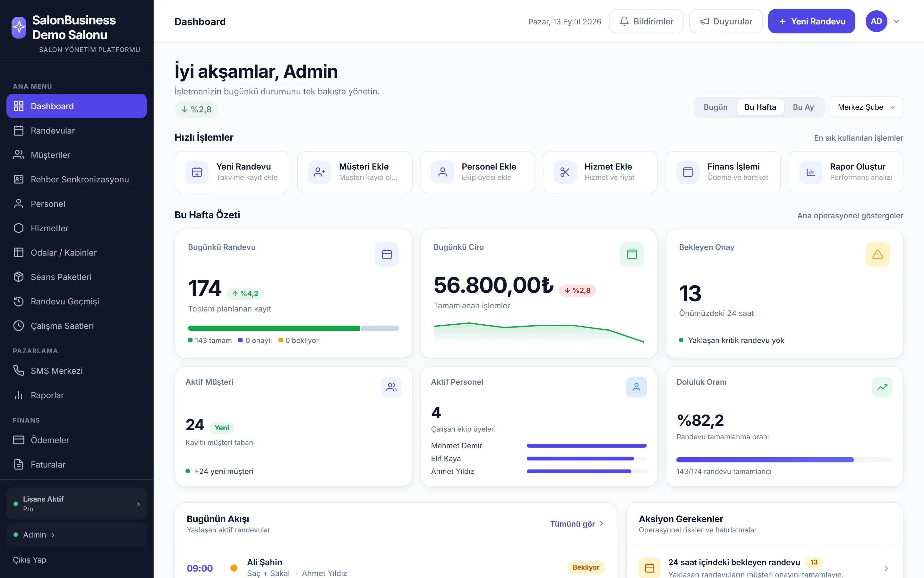Click the person icon on Aktif Personel card
Image resolution: width=924 pixels, height=578 pixels.
pos(637,387)
